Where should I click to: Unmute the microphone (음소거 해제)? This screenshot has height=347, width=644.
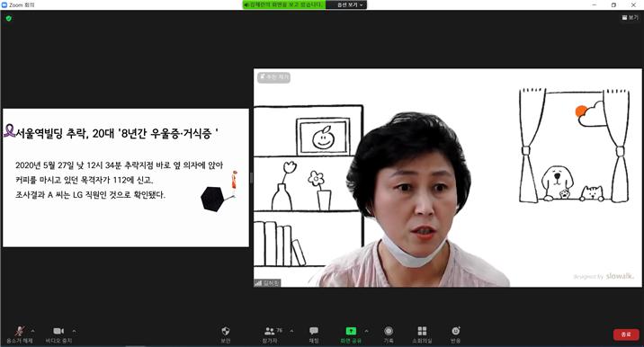click(x=19, y=334)
